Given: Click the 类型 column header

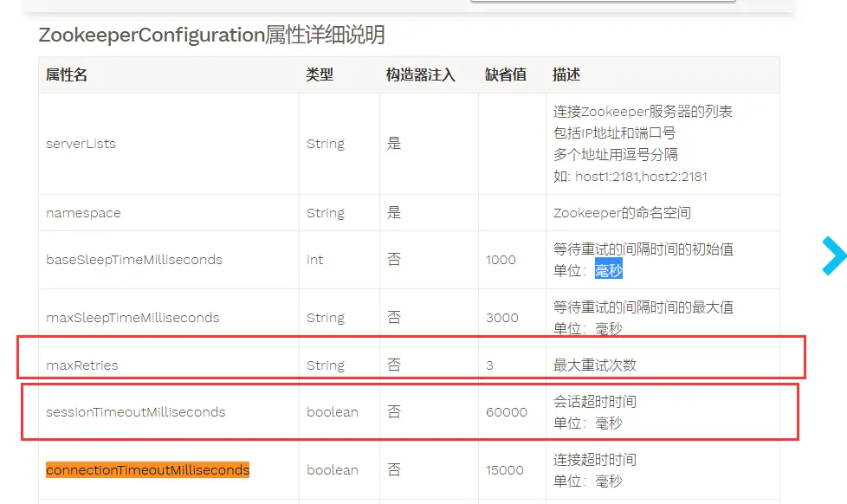Looking at the screenshot, I should click(320, 74).
